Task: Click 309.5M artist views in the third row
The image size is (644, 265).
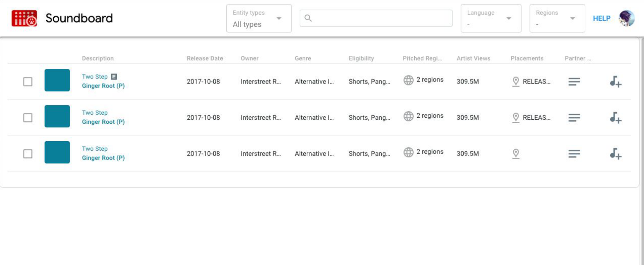Action: pyautogui.click(x=468, y=154)
